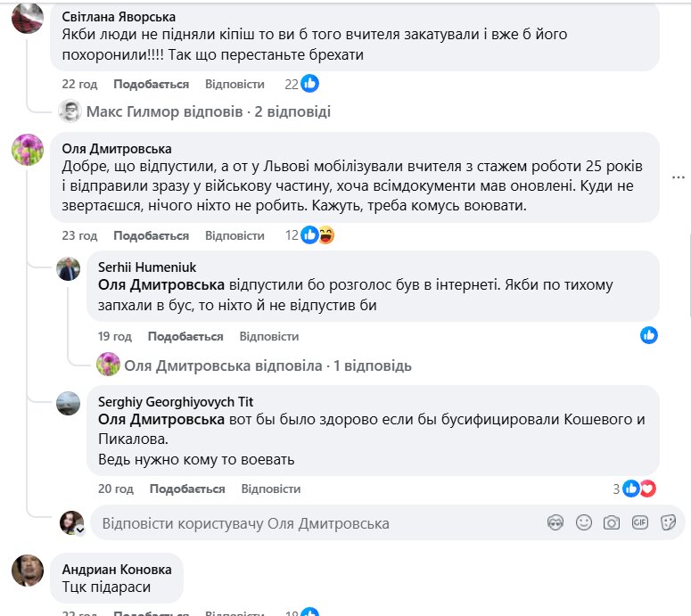Attach a photo using the camera icon
Screen dimensions: 691x616
612,523
